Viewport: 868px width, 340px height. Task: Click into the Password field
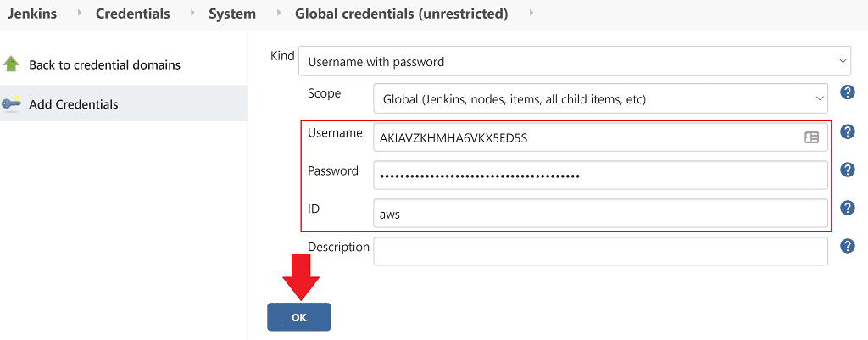pyautogui.click(x=600, y=176)
